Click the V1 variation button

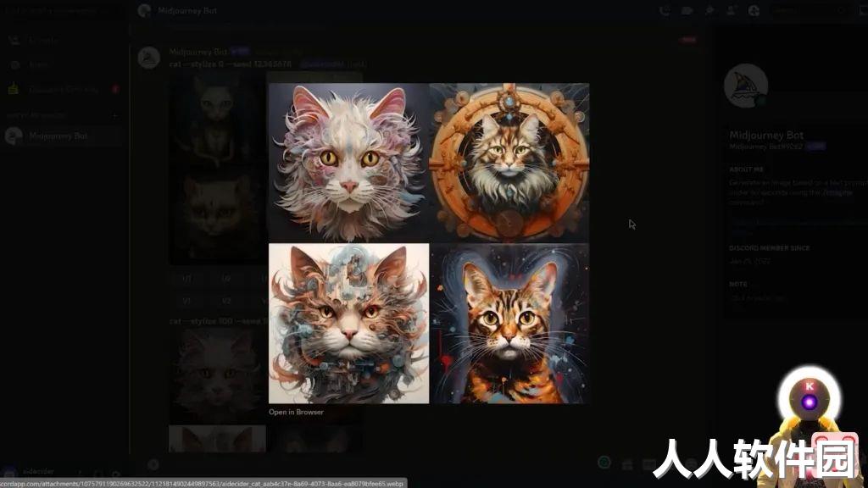[x=187, y=301]
